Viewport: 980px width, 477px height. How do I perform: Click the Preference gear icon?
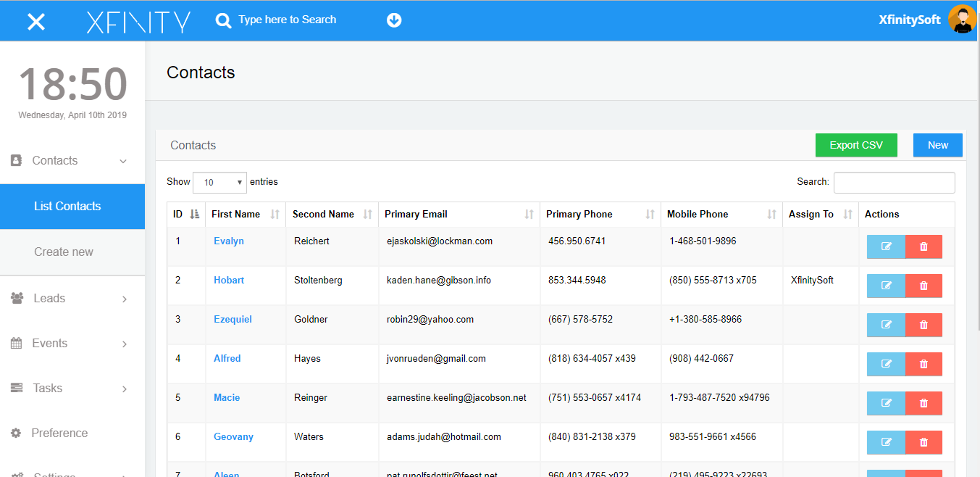pos(16,434)
